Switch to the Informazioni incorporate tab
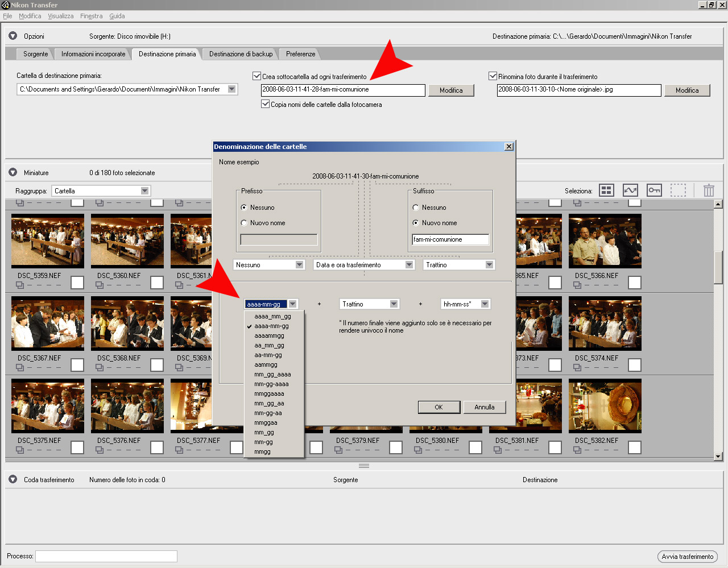This screenshot has height=568, width=728. [x=93, y=54]
